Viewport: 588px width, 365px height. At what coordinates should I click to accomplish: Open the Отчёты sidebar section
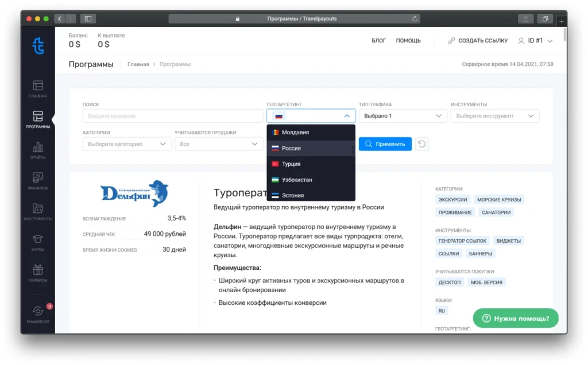tap(38, 150)
